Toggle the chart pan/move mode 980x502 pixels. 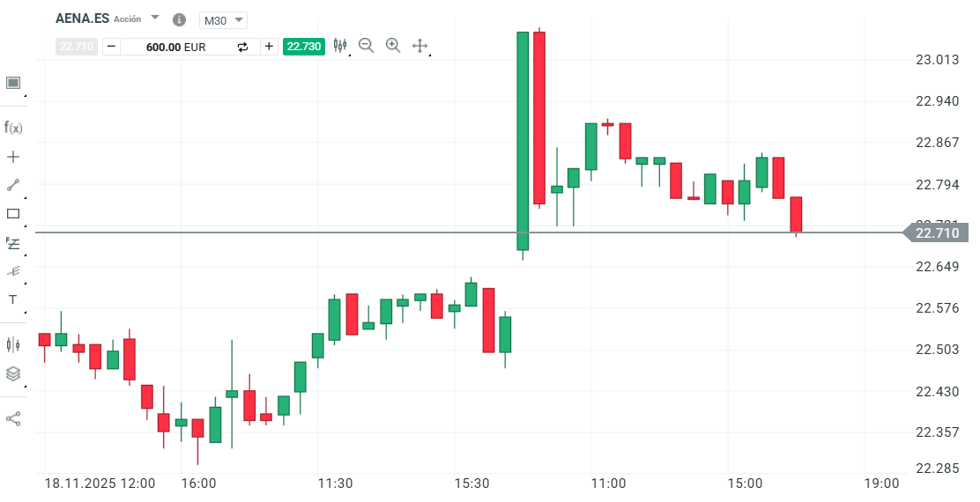420,46
